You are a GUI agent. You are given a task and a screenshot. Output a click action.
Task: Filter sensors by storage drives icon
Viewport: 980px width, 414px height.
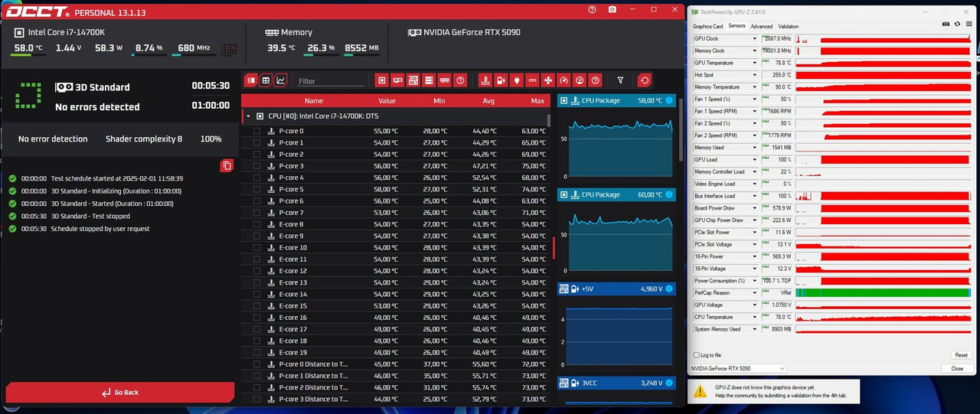tap(429, 80)
